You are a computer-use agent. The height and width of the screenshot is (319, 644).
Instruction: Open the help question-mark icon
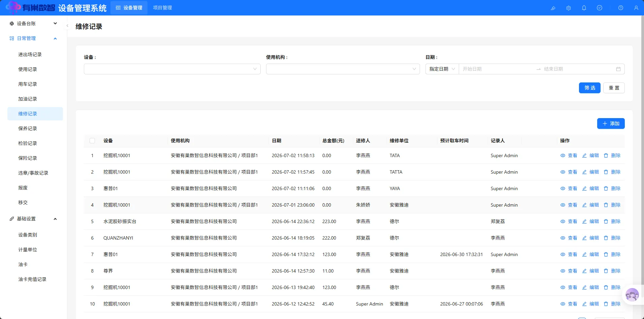point(621,8)
